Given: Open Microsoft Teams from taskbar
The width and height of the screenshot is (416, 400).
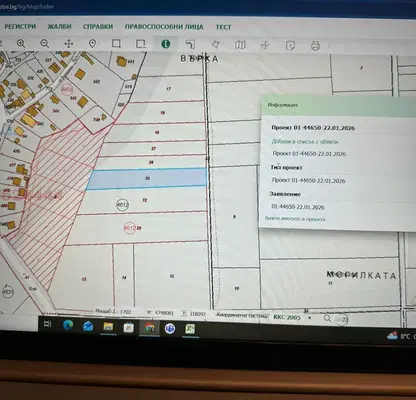Looking at the screenshot, I should point(170,329).
